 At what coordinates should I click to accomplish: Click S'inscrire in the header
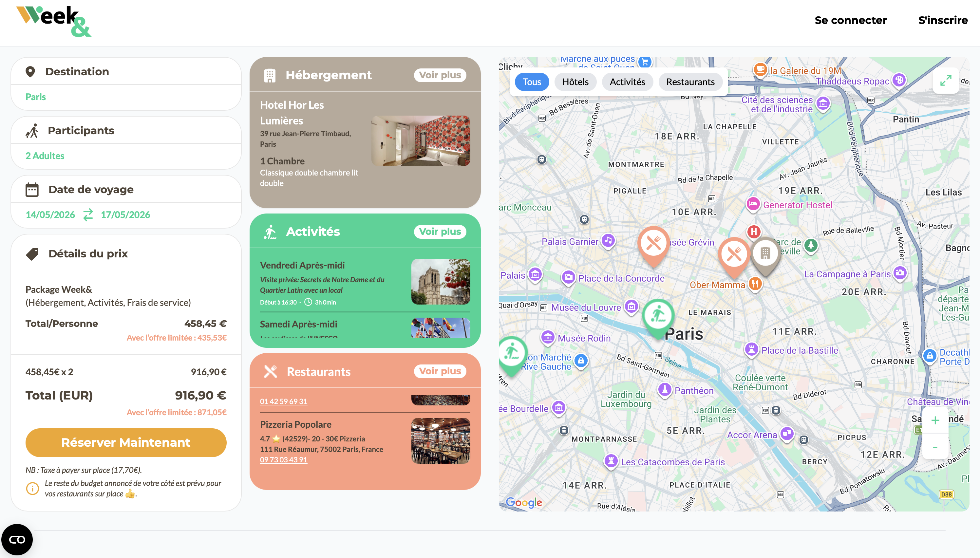[943, 20]
